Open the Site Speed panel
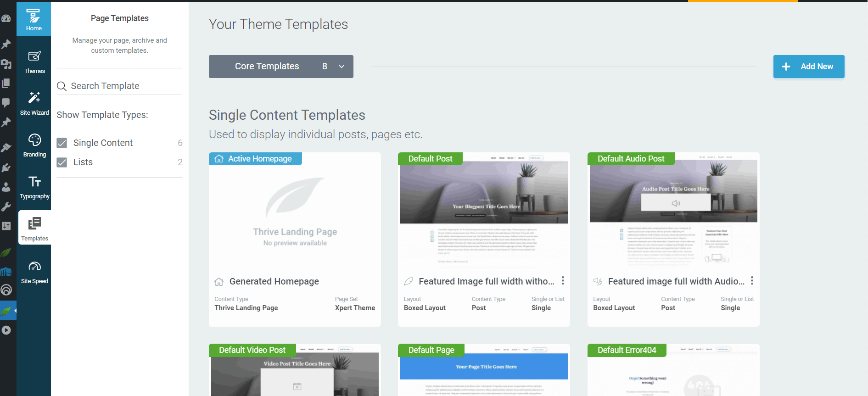The width and height of the screenshot is (868, 396). point(34,272)
